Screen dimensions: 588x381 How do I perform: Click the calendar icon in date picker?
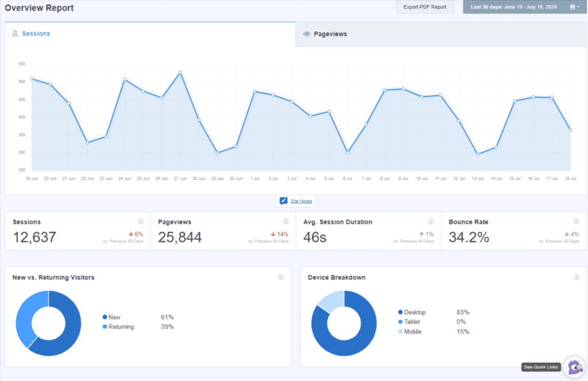(x=572, y=7)
